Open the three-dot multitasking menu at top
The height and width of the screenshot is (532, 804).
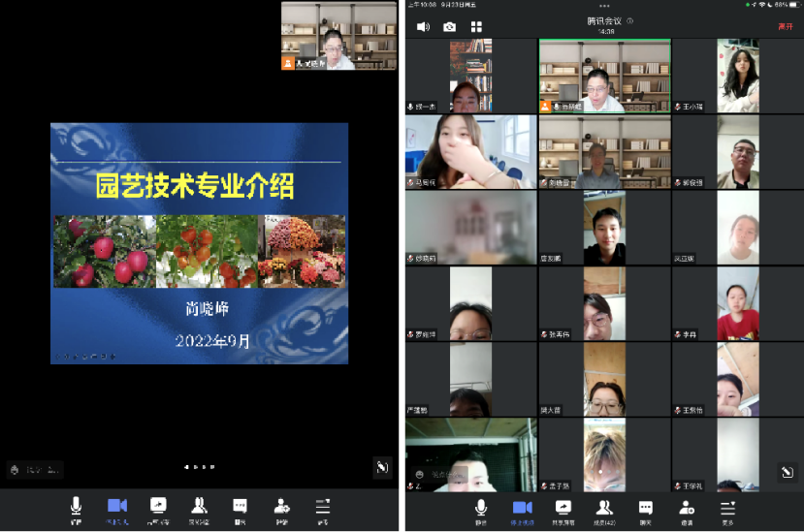pos(604,6)
